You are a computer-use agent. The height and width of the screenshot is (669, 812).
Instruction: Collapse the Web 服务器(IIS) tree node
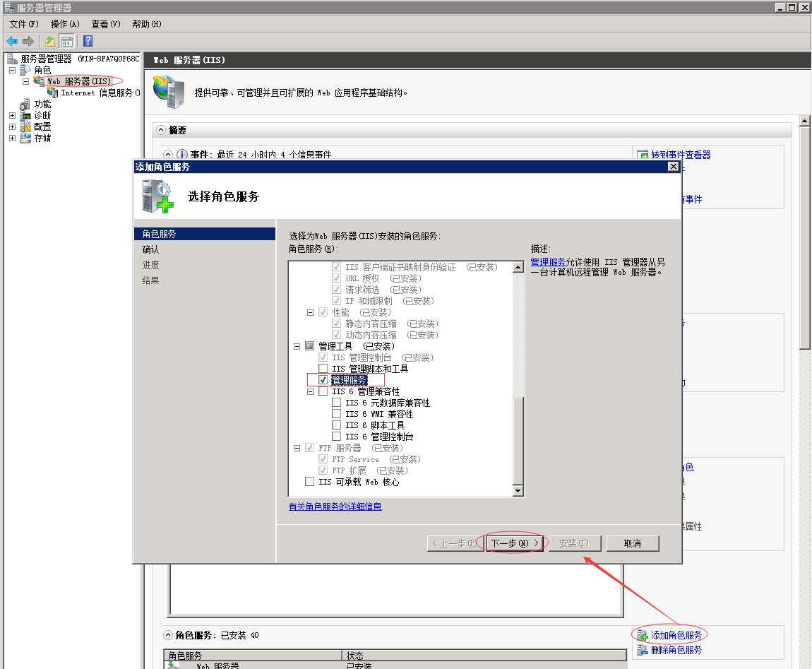coord(26,81)
